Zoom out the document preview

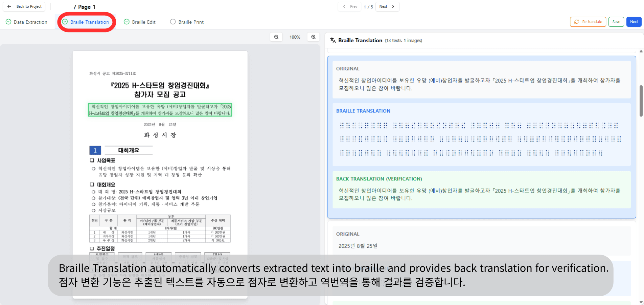276,37
